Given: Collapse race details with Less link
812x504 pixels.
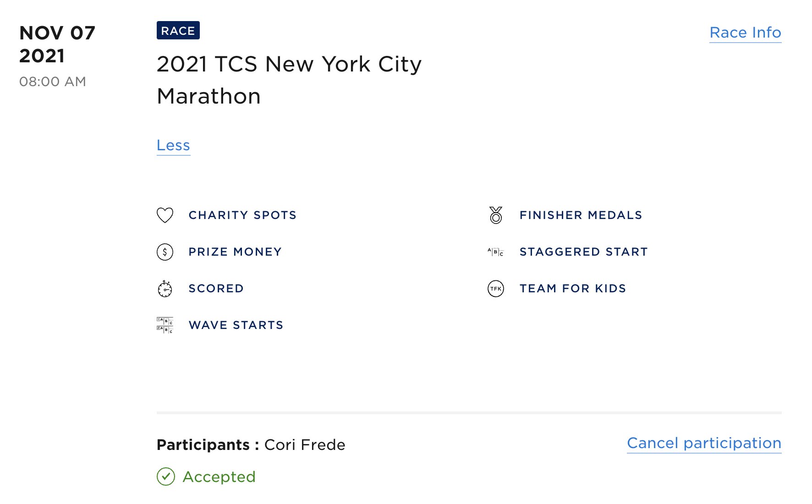Looking at the screenshot, I should point(173,145).
